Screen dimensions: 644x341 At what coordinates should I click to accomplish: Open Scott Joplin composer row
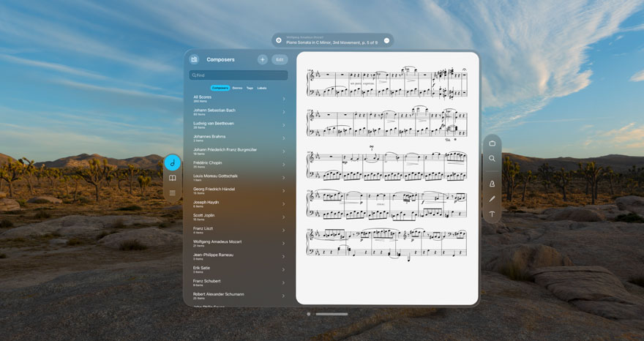(x=239, y=217)
